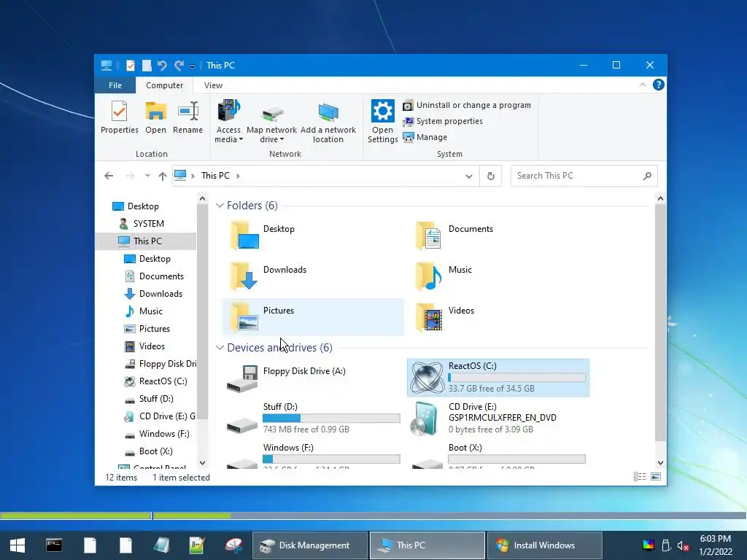Select the ReactOS (C:) drive tile
747x560 pixels.
pyautogui.click(x=498, y=378)
